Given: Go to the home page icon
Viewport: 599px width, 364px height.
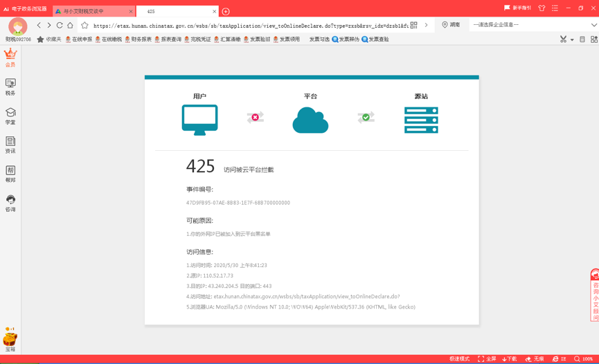Looking at the screenshot, I should click(x=71, y=25).
